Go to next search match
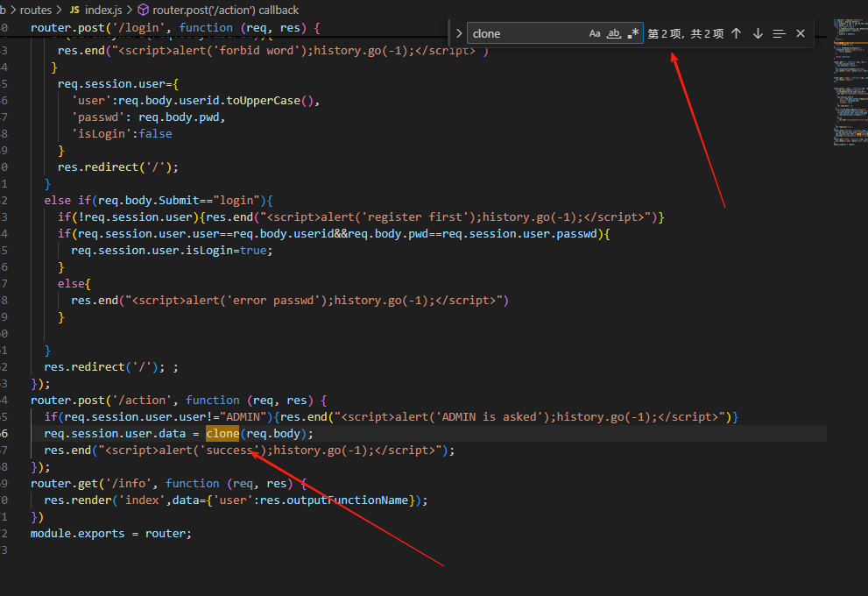Image resolution: width=868 pixels, height=596 pixels. (758, 33)
